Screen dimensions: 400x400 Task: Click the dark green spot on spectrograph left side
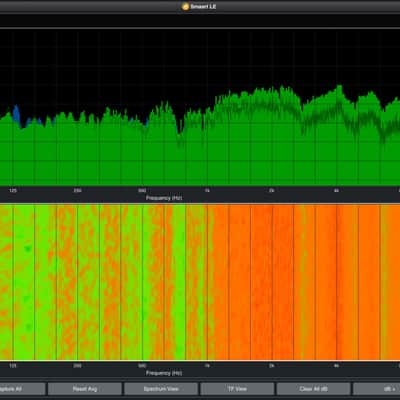28,249
